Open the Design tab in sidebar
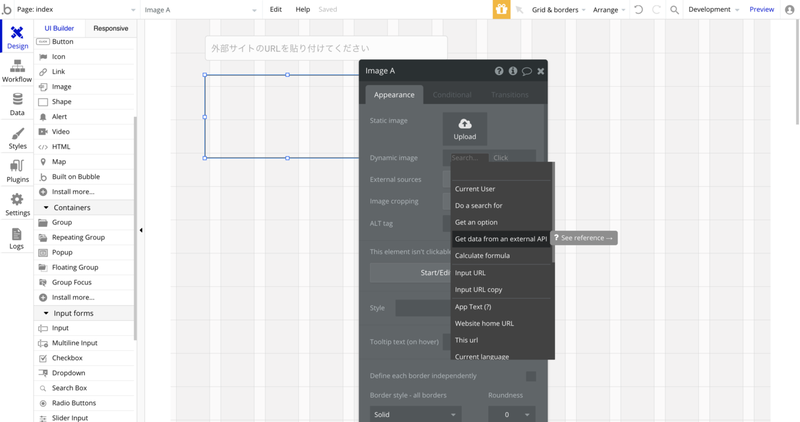The width and height of the screenshot is (800, 422). tap(17, 37)
